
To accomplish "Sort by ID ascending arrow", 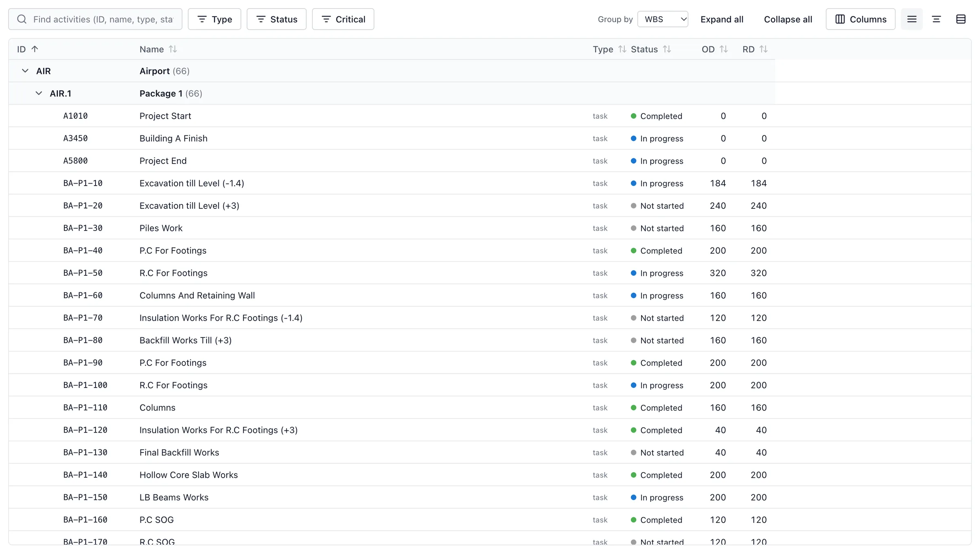I will 35,49.
